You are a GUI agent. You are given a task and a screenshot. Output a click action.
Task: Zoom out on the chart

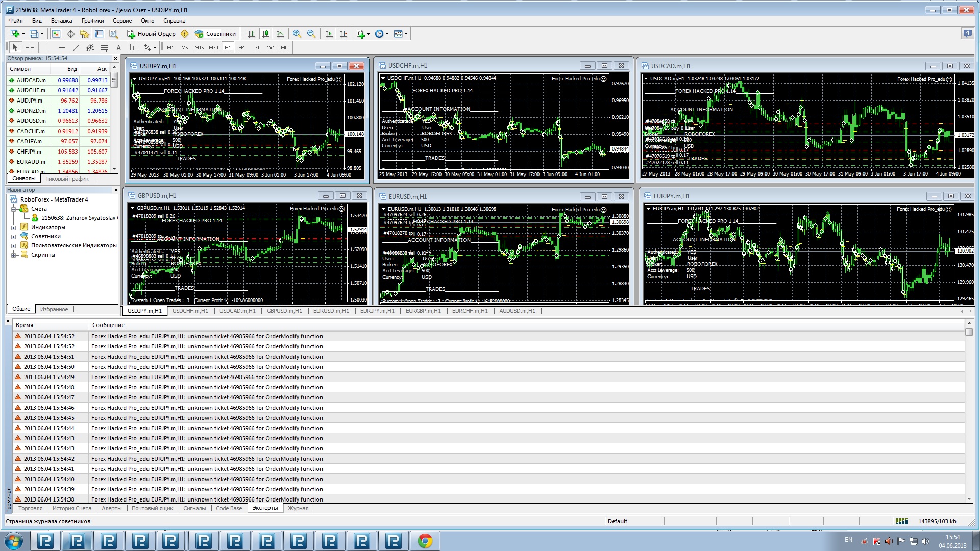(x=311, y=34)
